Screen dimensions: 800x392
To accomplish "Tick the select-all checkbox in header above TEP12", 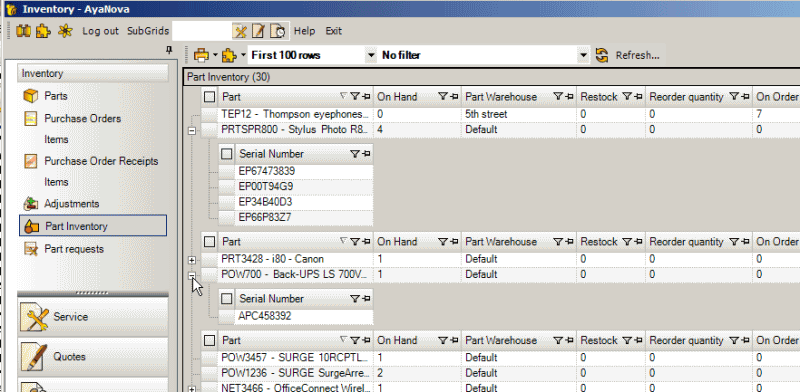I will (209, 96).
